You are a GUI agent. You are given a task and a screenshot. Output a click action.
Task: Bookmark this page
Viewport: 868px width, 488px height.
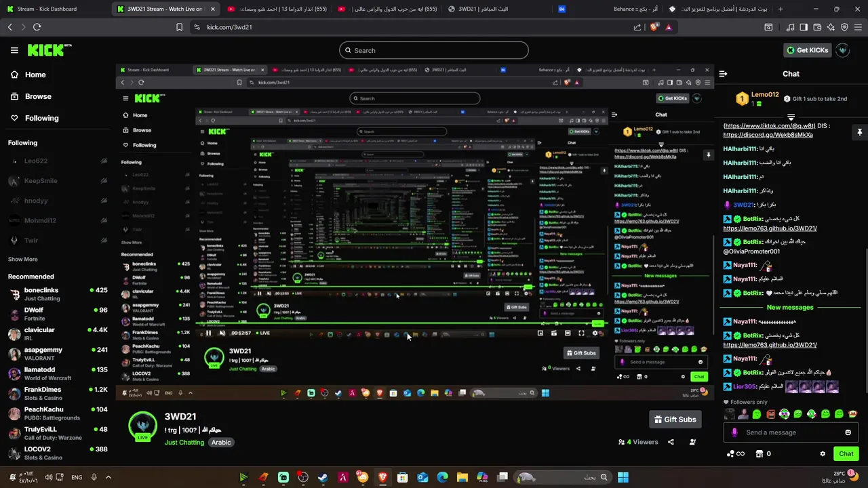179,27
